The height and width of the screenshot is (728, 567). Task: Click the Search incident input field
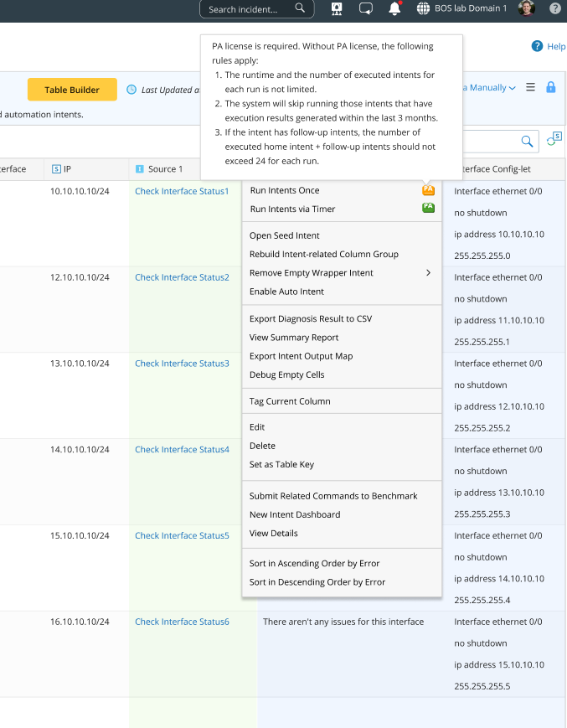(256, 9)
